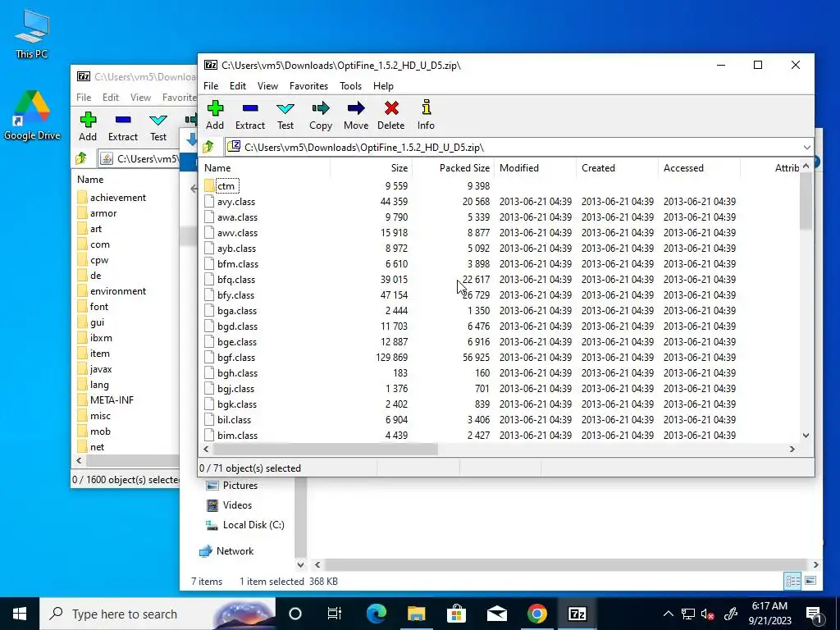Select achievement folder in background window
The image size is (840, 630).
pos(118,197)
